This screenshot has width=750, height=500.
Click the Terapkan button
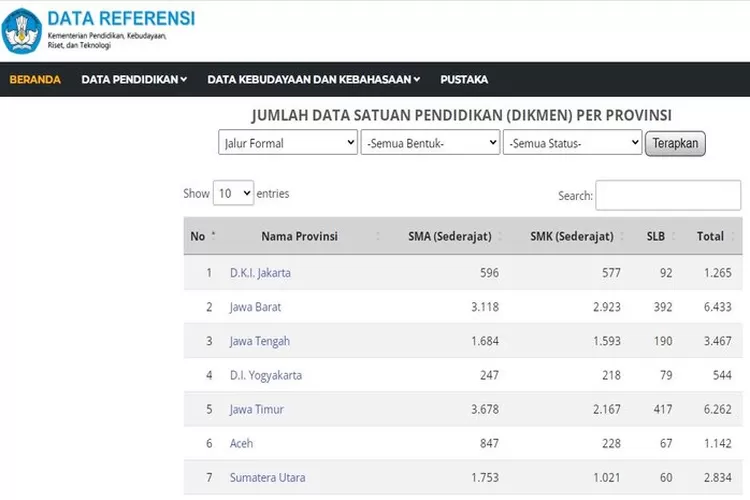[675, 144]
